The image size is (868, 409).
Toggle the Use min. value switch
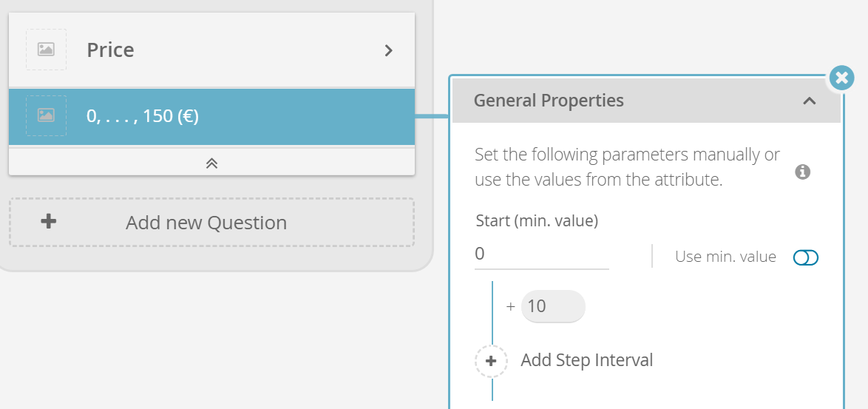pos(805,257)
